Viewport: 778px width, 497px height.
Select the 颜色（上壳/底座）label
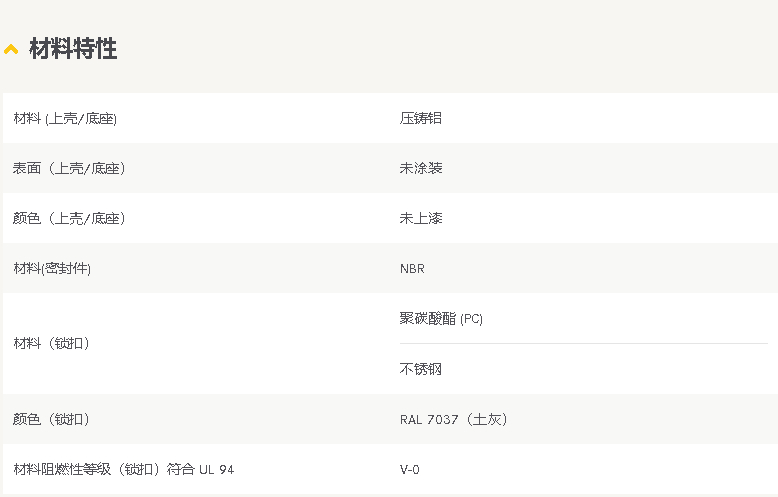[69, 218]
